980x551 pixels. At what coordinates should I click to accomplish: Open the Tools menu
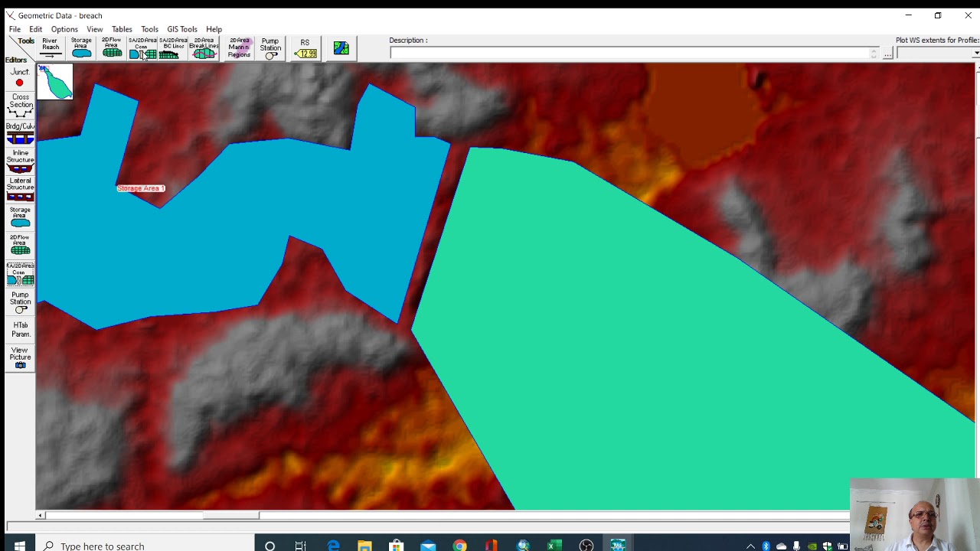pyautogui.click(x=149, y=29)
